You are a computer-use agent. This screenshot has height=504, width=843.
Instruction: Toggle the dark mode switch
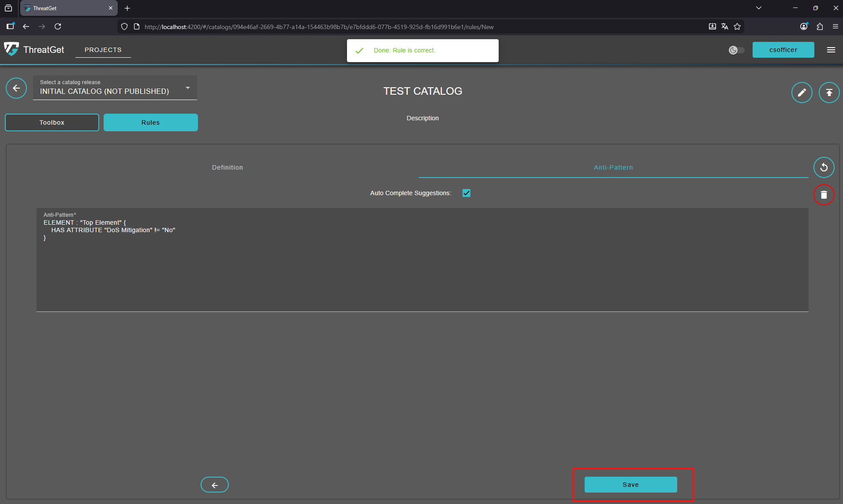coord(736,50)
